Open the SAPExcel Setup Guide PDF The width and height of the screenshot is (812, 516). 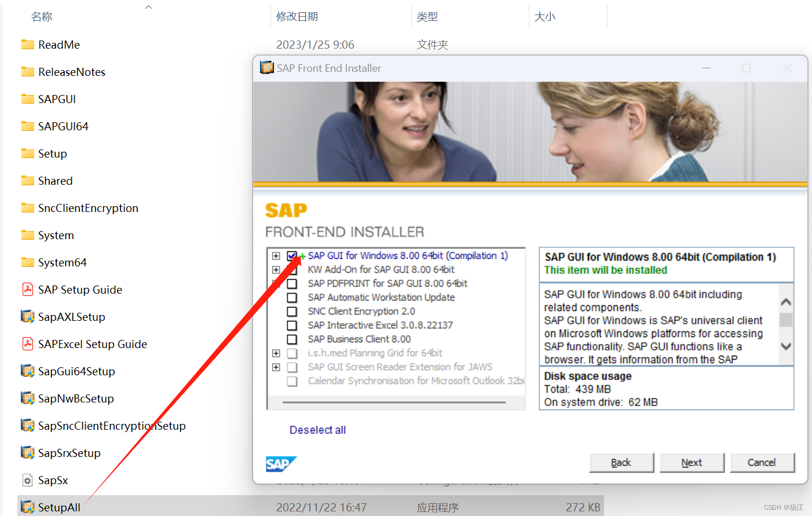point(93,343)
